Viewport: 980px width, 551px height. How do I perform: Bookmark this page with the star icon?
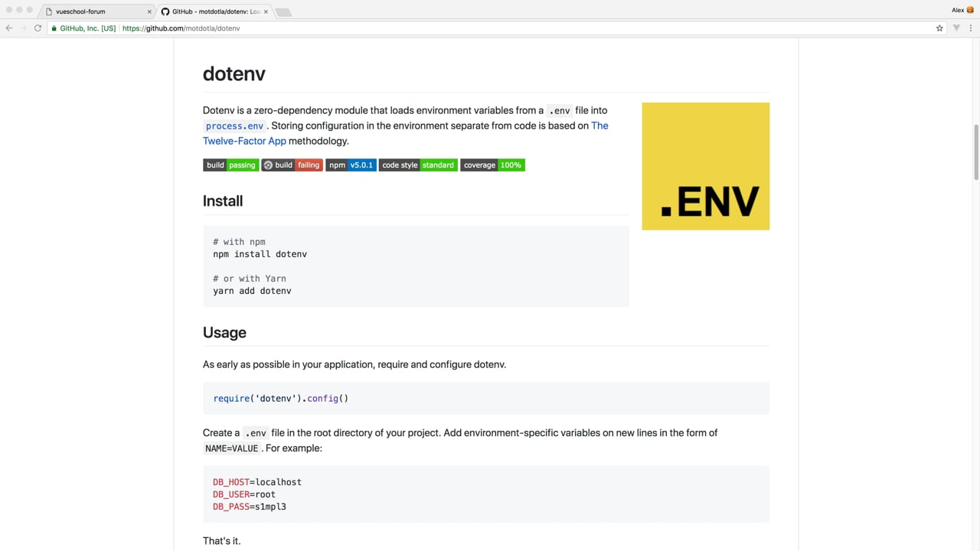(x=939, y=28)
